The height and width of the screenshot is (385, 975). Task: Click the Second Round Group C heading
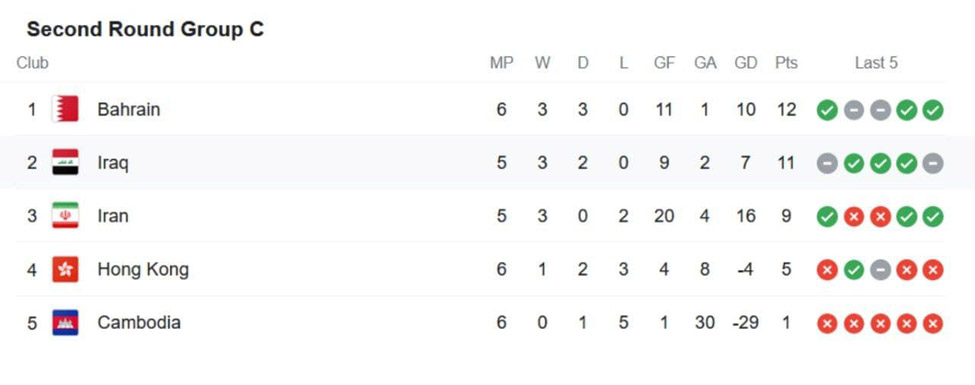tap(146, 29)
